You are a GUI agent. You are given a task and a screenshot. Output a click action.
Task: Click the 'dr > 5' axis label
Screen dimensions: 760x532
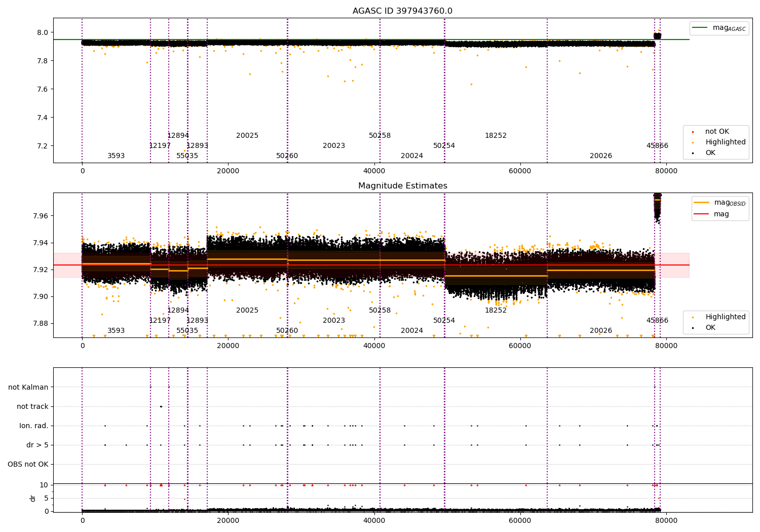(x=37, y=445)
